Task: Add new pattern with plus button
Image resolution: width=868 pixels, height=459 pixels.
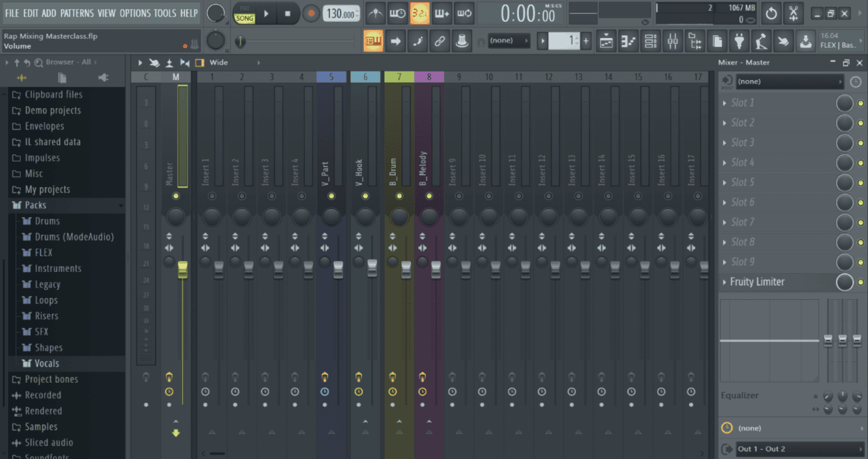Action: [586, 41]
